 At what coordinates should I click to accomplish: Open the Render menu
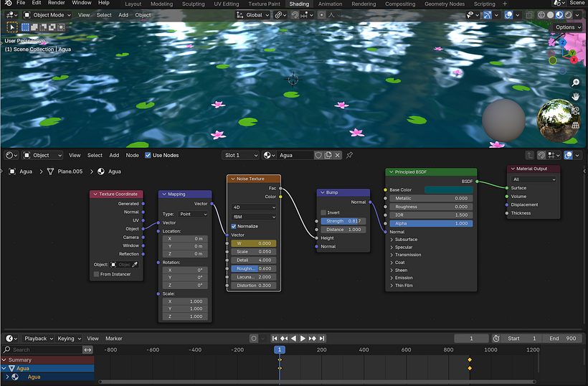[56, 3]
